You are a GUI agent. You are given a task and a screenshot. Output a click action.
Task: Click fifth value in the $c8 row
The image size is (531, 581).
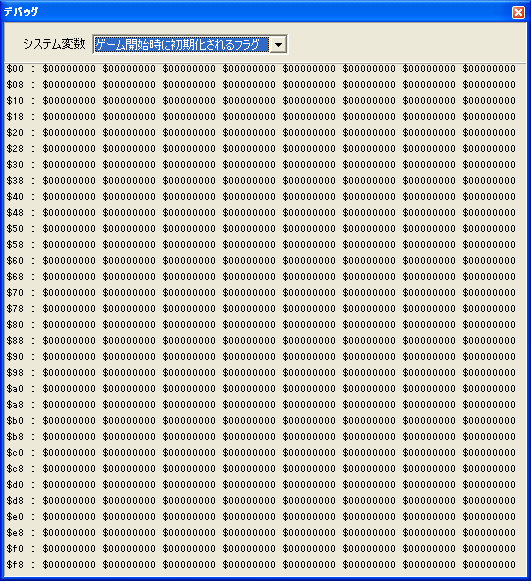(309, 469)
